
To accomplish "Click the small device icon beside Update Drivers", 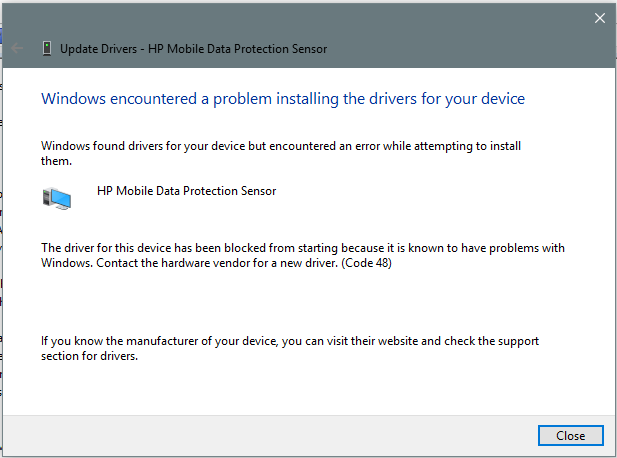I will pos(46,48).
